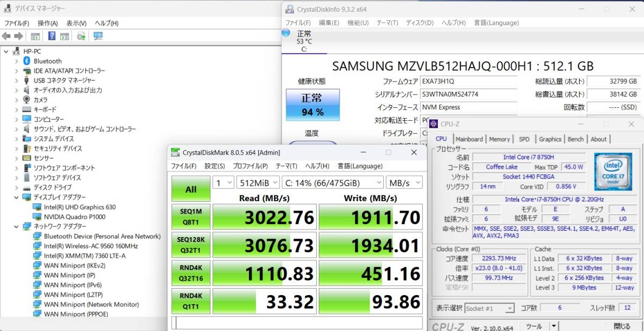Click the Bluetooth category icon in device tree
This screenshot has height=331, width=644.
pos(27,61)
